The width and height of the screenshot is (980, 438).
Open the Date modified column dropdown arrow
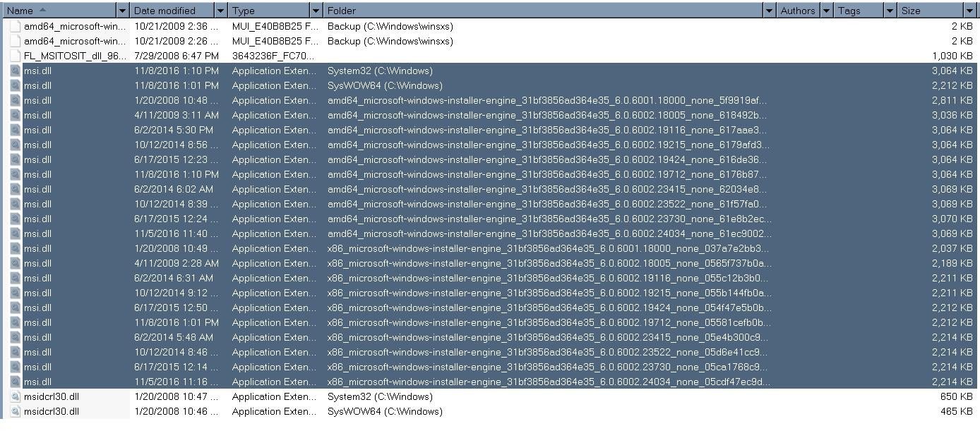[220, 11]
